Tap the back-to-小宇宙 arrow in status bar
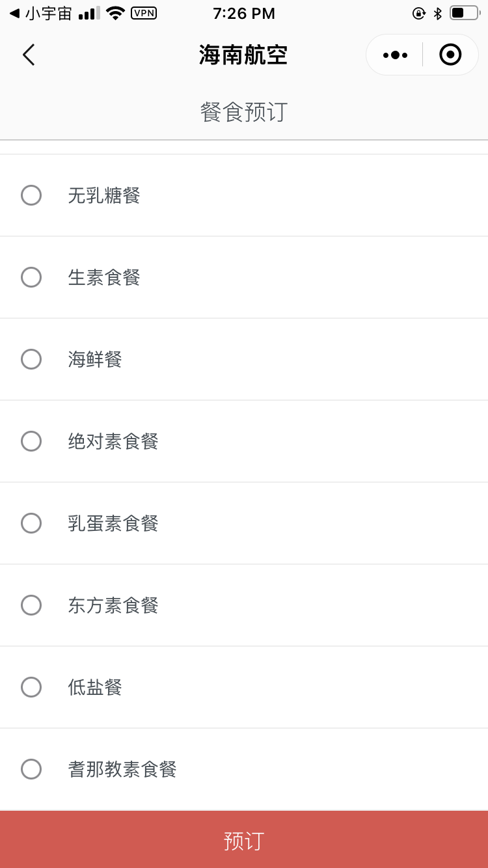488x868 pixels. point(14,13)
